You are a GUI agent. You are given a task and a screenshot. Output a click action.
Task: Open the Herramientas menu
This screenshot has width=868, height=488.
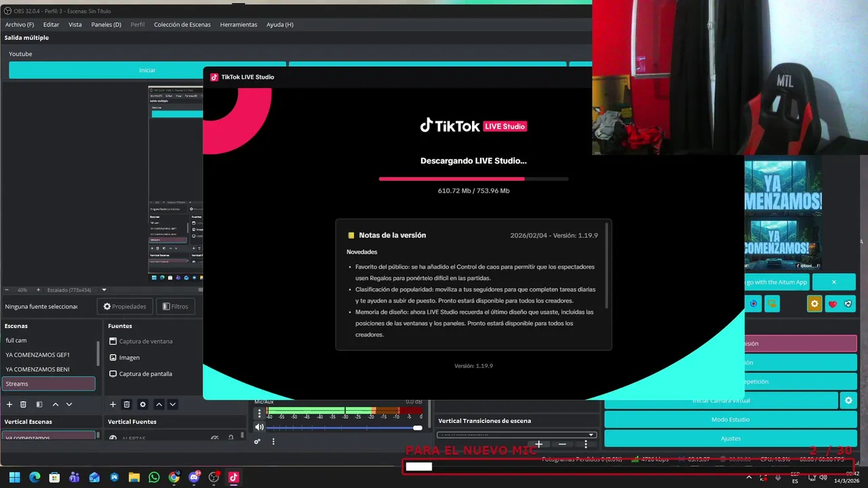point(239,24)
